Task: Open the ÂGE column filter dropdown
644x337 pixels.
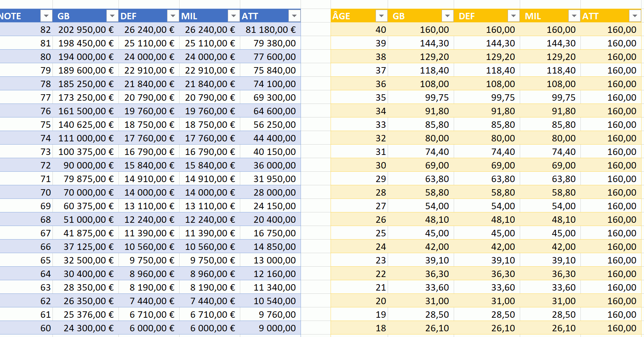Action: tap(381, 16)
